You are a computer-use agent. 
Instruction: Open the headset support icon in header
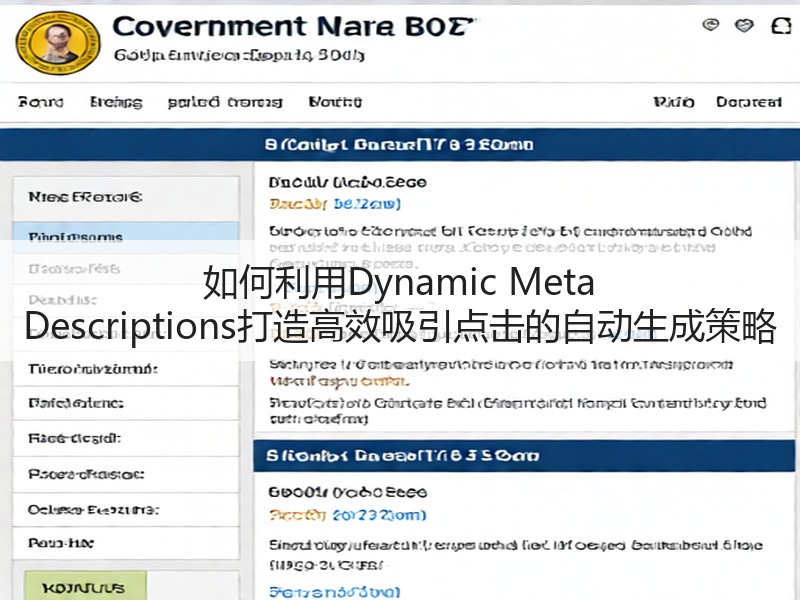781,25
